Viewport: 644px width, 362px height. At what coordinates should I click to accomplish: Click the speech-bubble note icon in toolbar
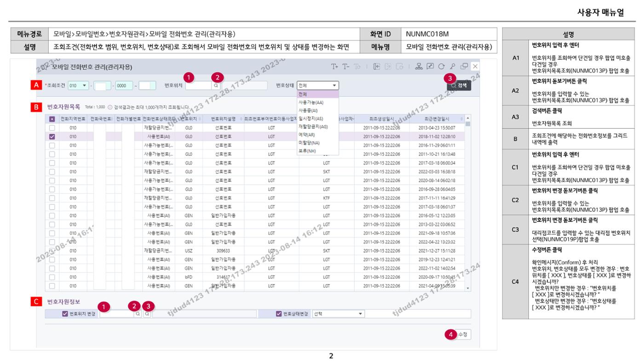[x=430, y=67]
